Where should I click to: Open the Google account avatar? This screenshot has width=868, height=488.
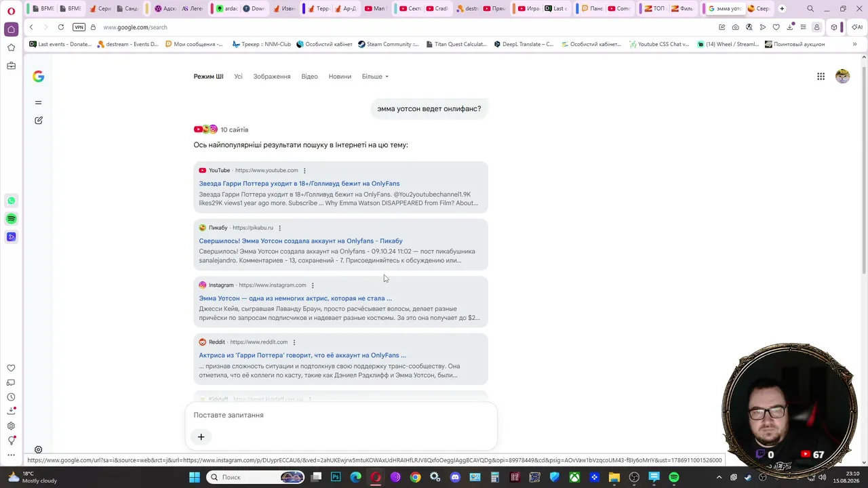[842, 77]
